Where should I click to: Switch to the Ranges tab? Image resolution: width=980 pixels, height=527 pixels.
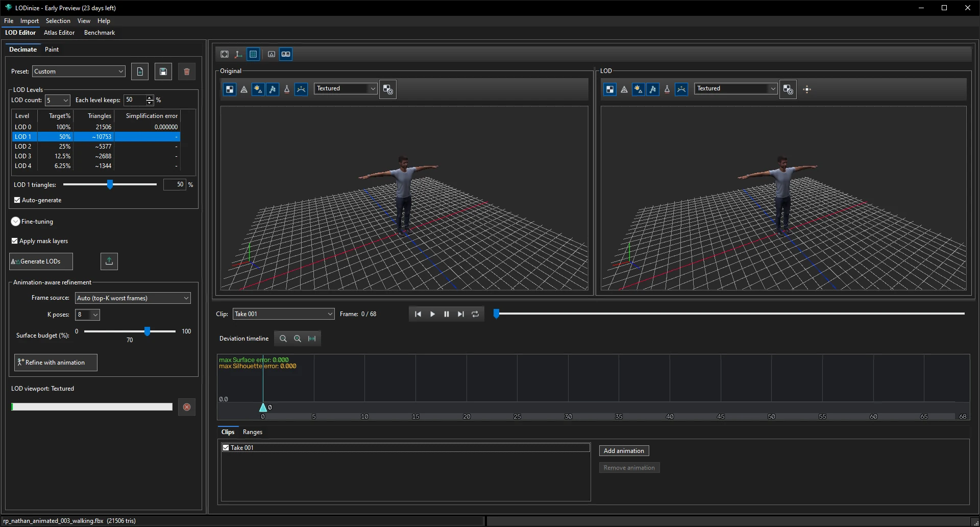tap(253, 432)
